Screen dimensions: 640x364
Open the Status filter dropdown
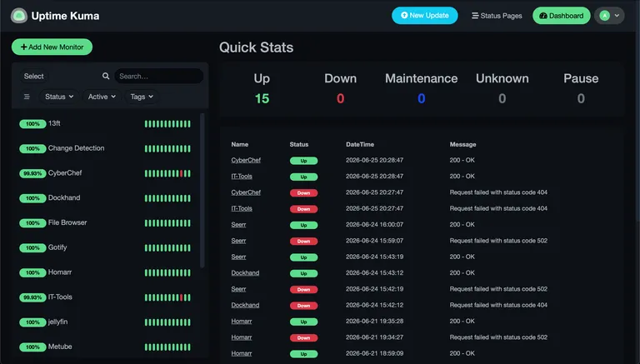coord(59,97)
